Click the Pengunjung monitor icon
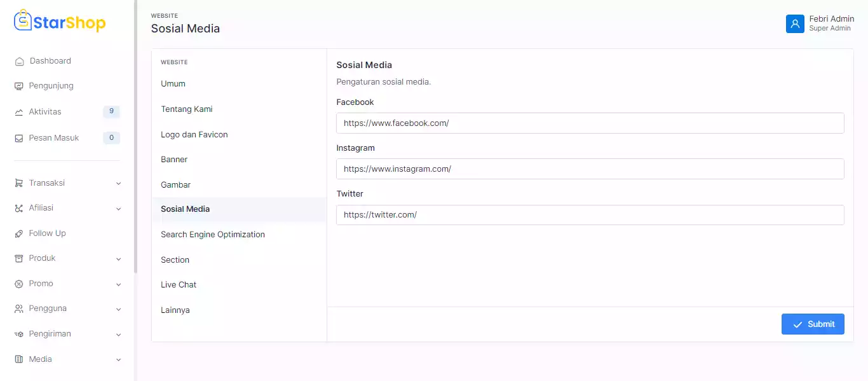 point(19,87)
